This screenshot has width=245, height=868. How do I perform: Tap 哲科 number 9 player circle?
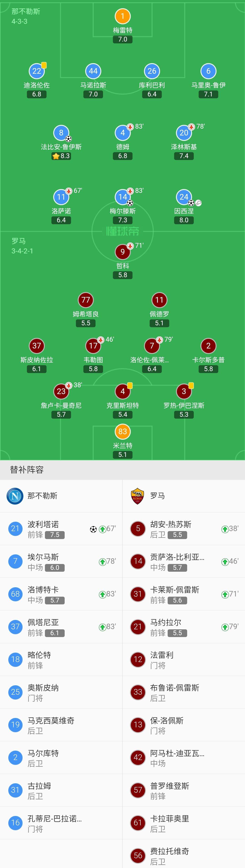coord(123,252)
